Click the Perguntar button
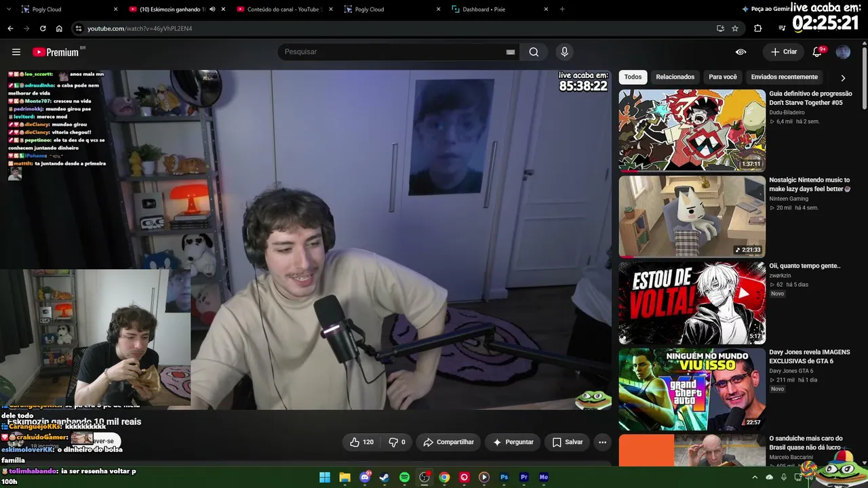868x488 pixels. (x=513, y=442)
